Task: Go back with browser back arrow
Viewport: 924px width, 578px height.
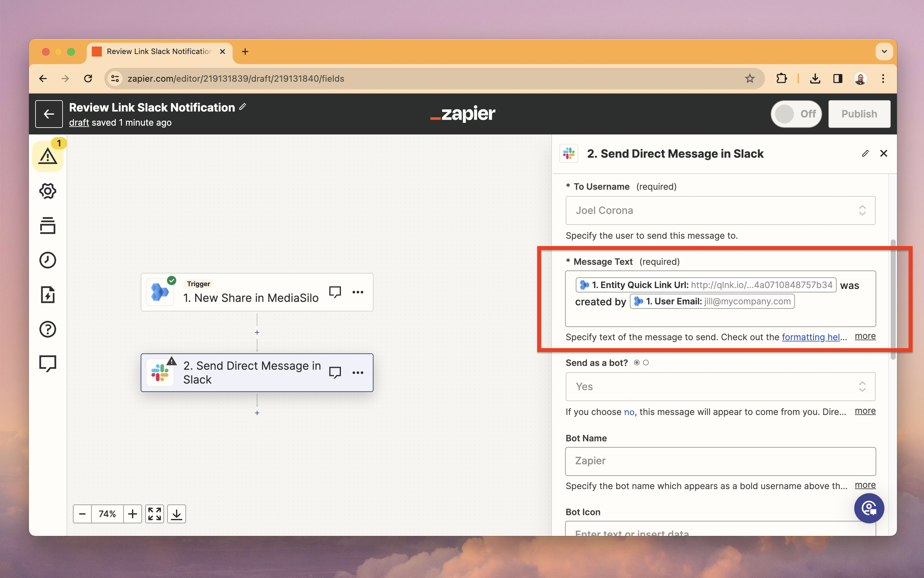Action: click(43, 78)
